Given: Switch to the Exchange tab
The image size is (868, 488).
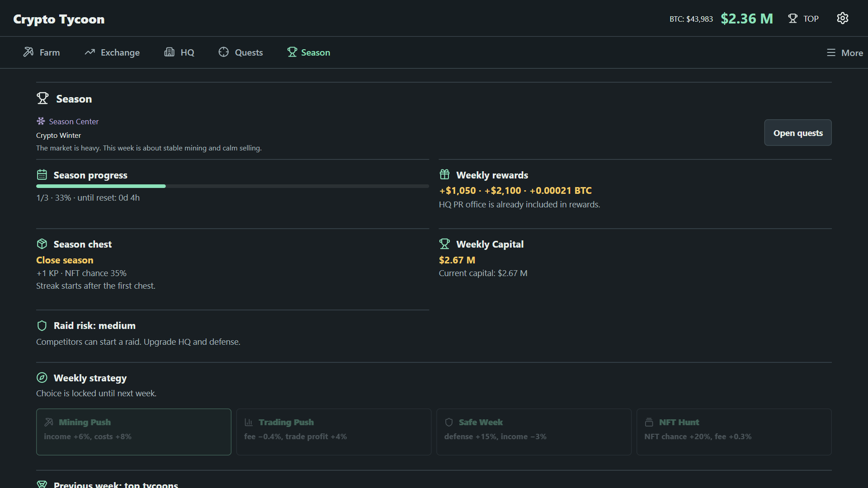Looking at the screenshot, I should (112, 52).
